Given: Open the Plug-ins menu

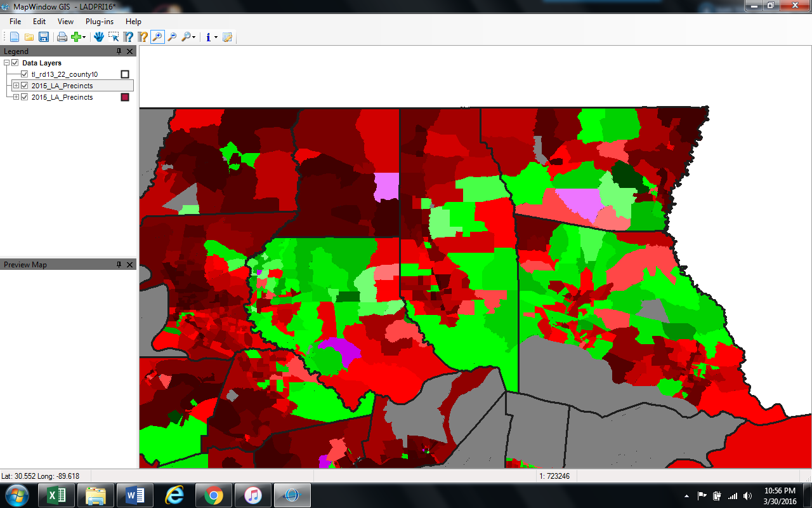Looking at the screenshot, I should coord(100,21).
